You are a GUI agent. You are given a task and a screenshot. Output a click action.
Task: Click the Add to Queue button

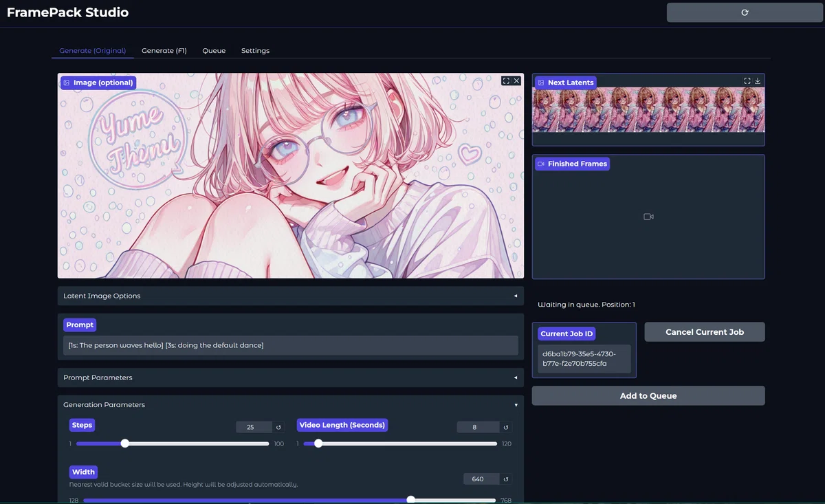(x=648, y=396)
